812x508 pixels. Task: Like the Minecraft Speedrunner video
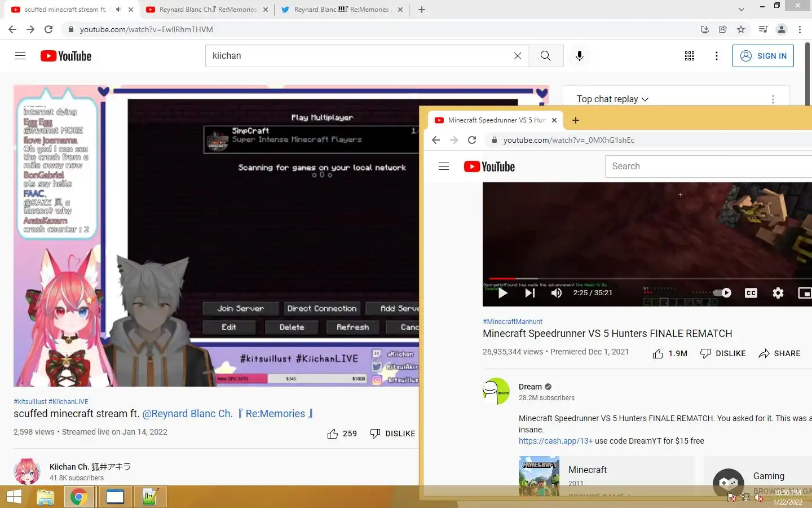tap(670, 353)
